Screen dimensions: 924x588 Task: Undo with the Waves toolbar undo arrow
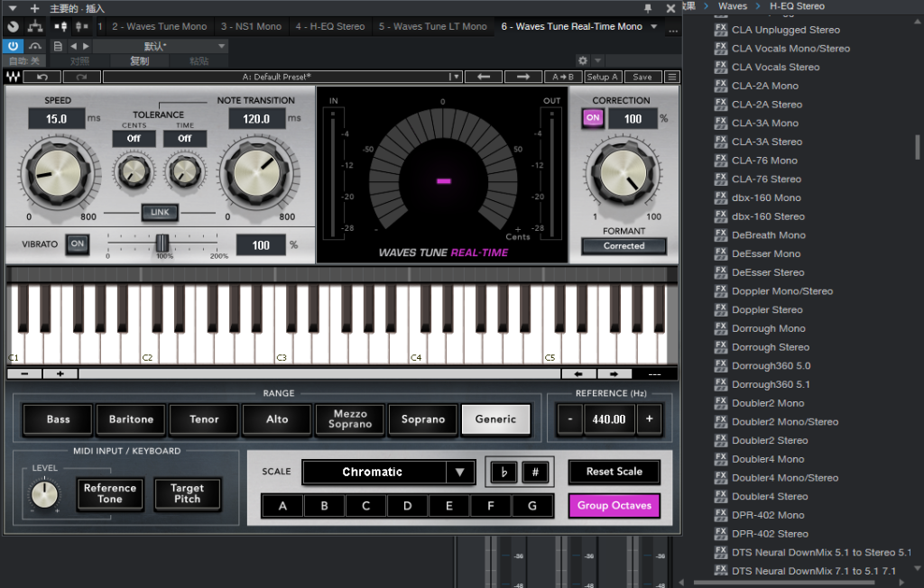click(x=42, y=77)
